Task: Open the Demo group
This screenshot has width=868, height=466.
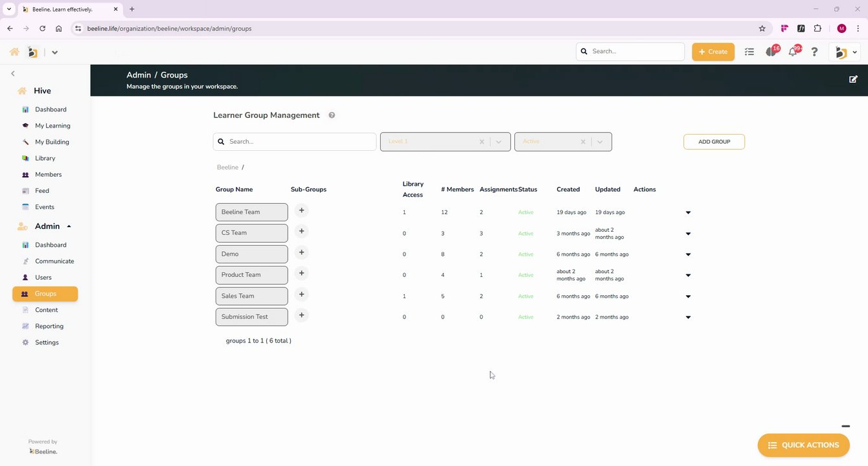Action: pos(251,254)
